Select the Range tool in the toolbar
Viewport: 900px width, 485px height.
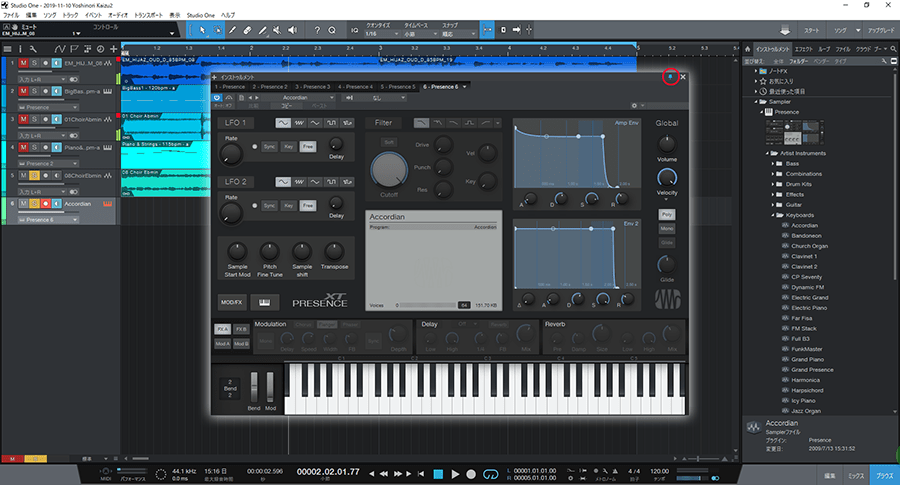218,30
